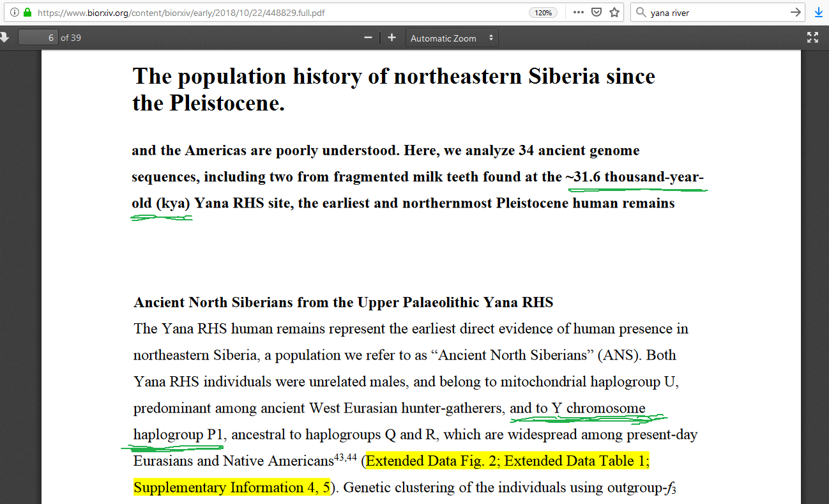Click the PDF page number field showing 6

coord(38,38)
